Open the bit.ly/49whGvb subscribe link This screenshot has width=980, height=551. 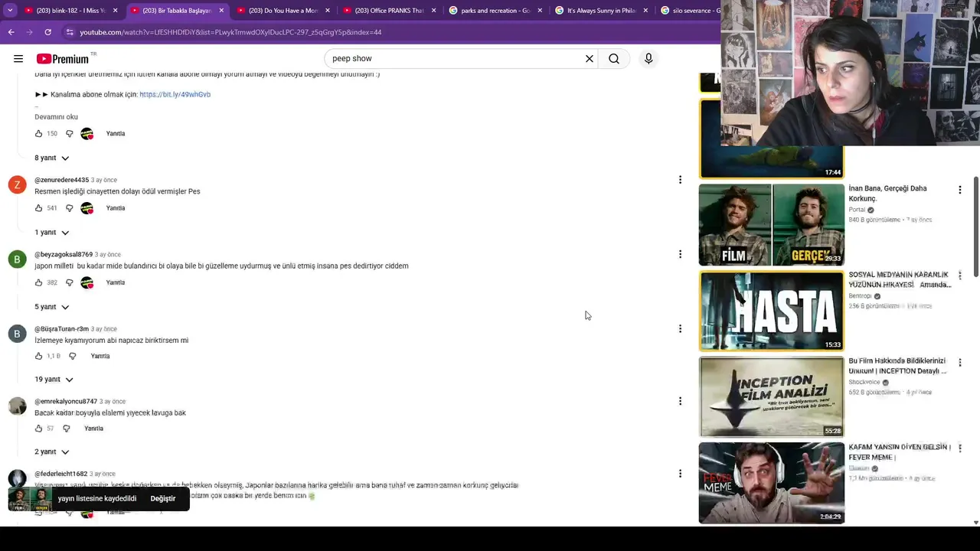click(x=175, y=94)
